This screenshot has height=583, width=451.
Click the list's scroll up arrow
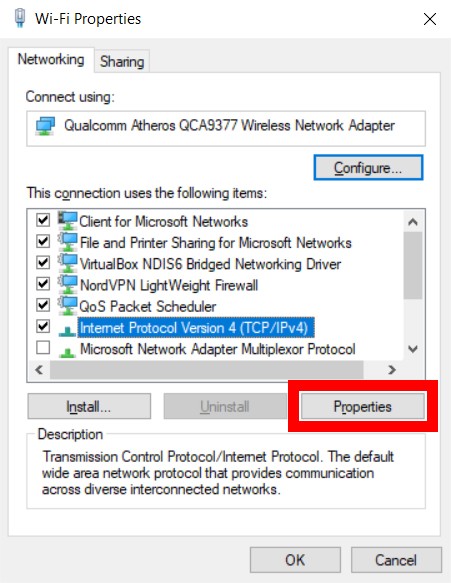pyautogui.click(x=413, y=222)
